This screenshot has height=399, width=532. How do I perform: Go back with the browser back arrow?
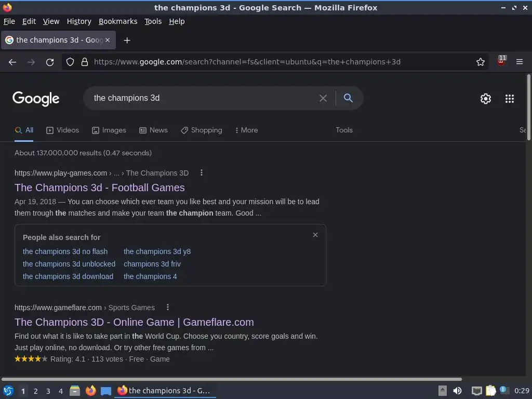(x=12, y=62)
